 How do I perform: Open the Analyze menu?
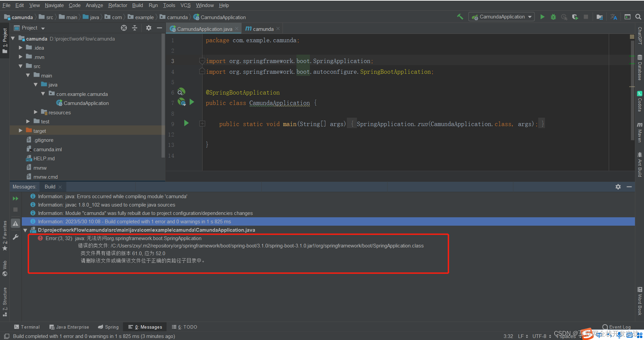(94, 5)
